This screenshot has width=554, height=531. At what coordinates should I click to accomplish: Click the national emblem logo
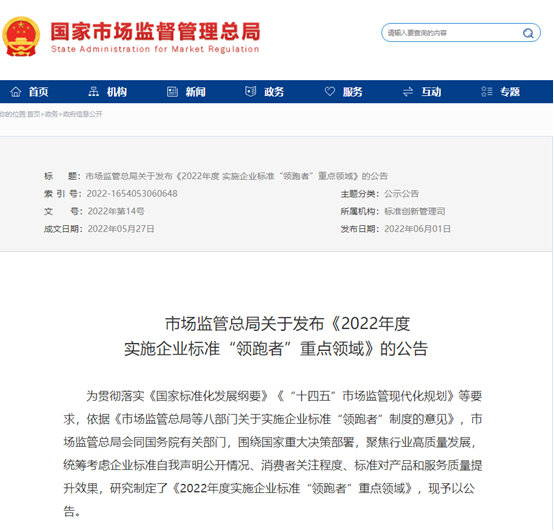(x=21, y=36)
